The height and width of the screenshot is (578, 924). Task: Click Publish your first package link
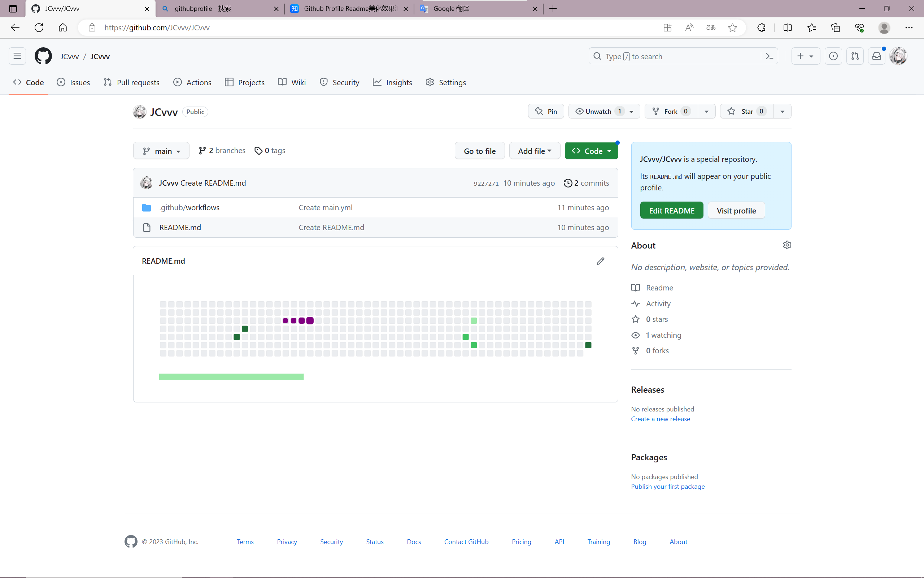click(668, 487)
